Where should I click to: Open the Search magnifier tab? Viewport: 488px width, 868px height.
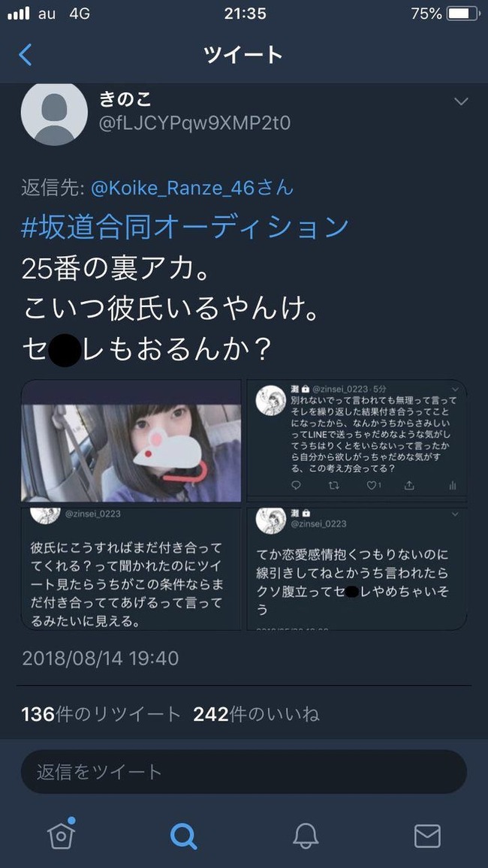183,836
